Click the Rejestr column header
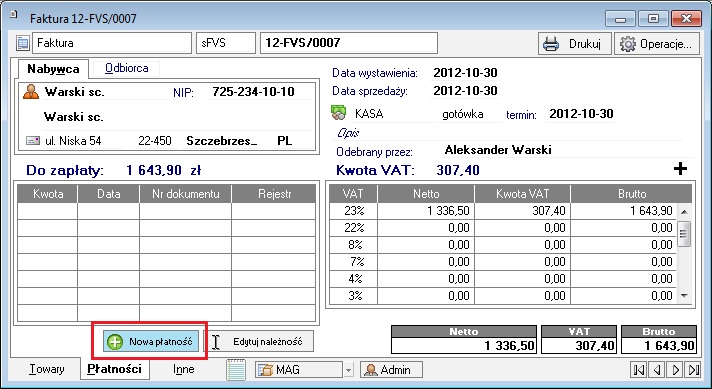 (x=274, y=194)
